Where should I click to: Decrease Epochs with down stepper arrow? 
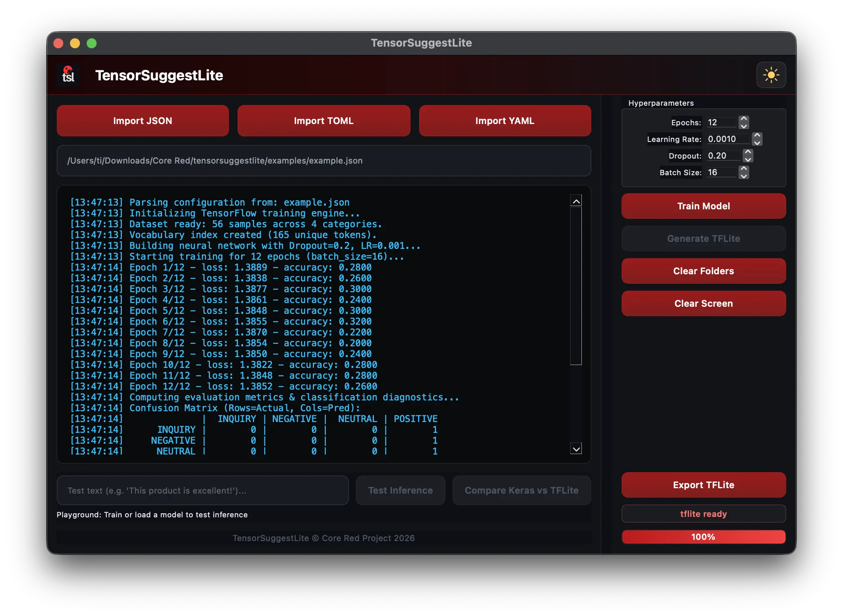tap(744, 126)
